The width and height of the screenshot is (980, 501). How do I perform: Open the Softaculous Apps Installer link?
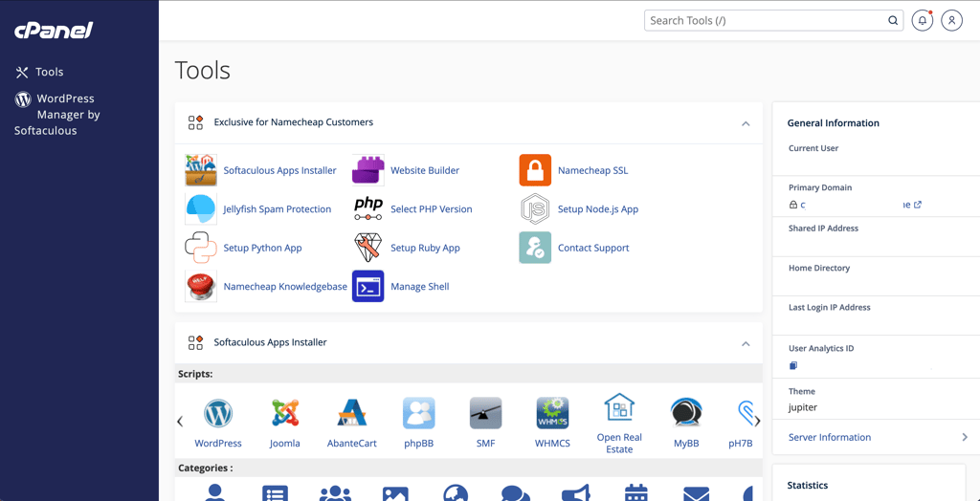point(280,170)
